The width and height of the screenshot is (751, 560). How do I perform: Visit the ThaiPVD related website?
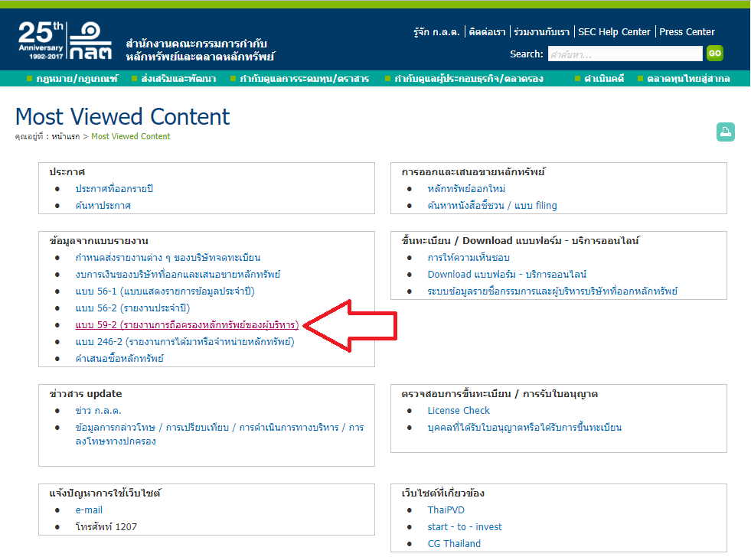pyautogui.click(x=446, y=510)
